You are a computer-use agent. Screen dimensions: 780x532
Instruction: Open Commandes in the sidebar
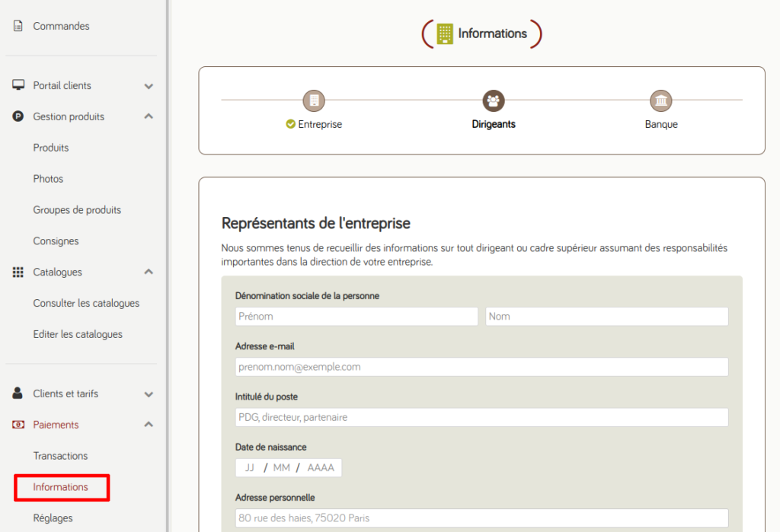(x=61, y=26)
